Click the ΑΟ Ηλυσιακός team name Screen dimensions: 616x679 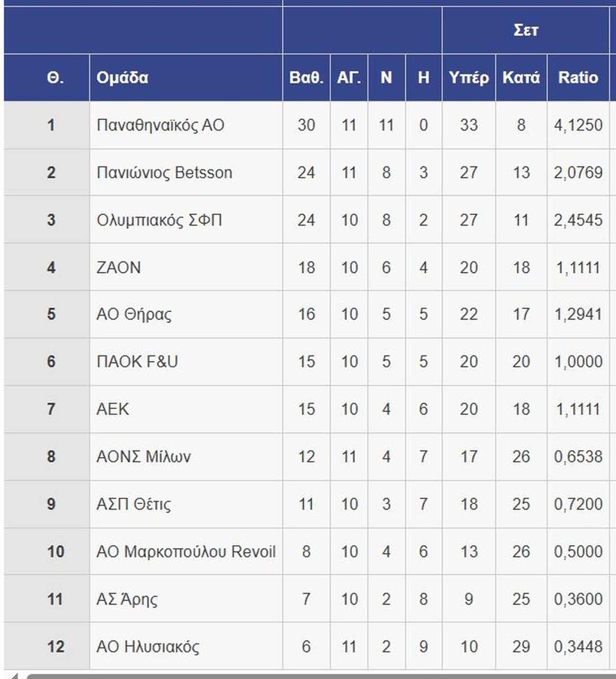pyautogui.click(x=148, y=646)
